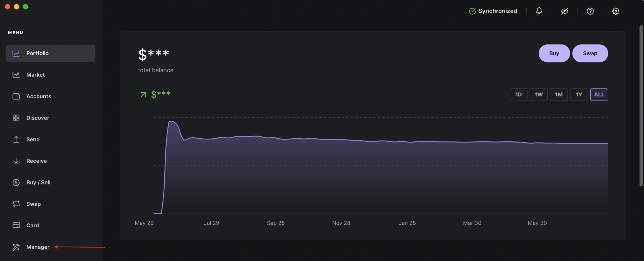Click the Card icon in sidebar
Screen dimensions: 644x261
coord(16,225)
